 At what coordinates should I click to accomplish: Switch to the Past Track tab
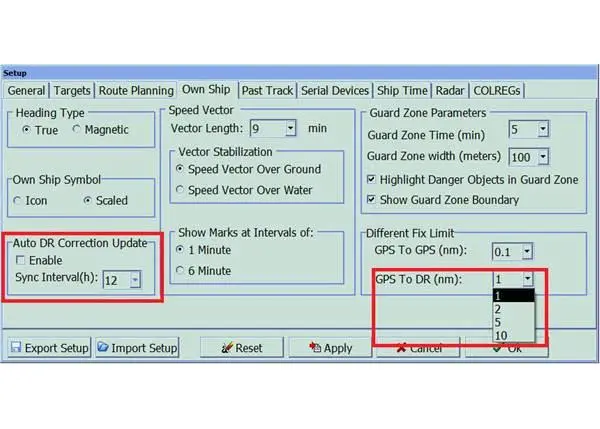(267, 91)
